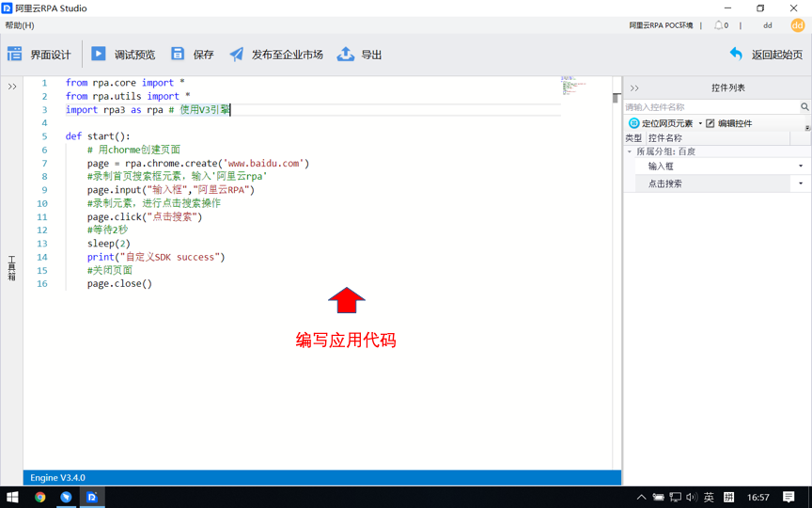Screen dimensions: 812x508
Task: Export the app with 导出
Action: 359,55
